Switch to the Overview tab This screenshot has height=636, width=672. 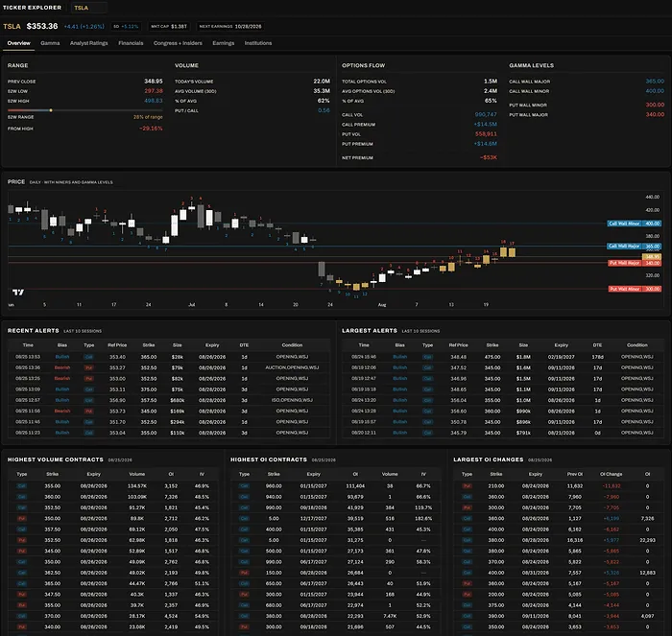coord(19,43)
